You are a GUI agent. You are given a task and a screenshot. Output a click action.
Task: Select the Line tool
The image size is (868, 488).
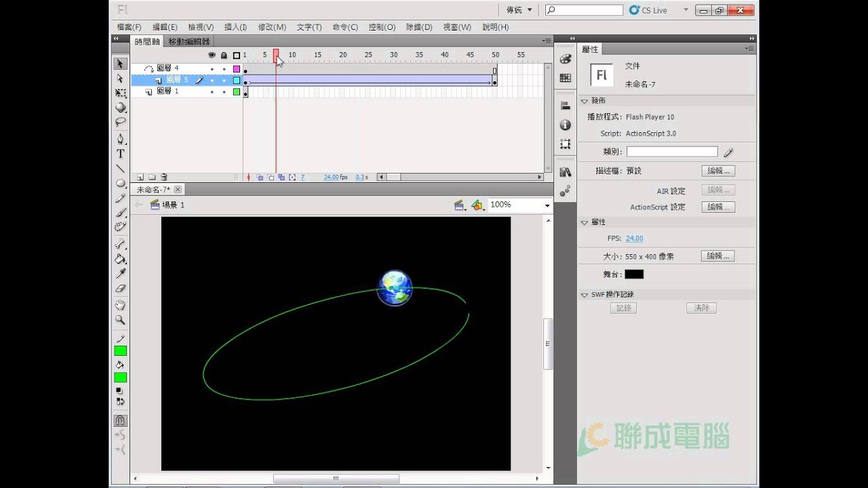coord(120,168)
